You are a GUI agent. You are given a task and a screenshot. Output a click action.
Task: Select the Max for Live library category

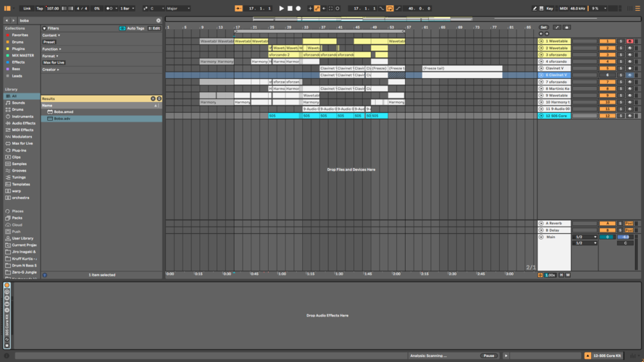point(23,143)
